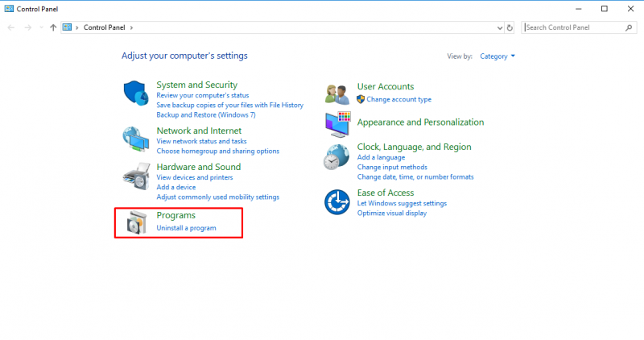Click the Ease of Access icon
Screen dimensions: 644x340
(x=336, y=202)
